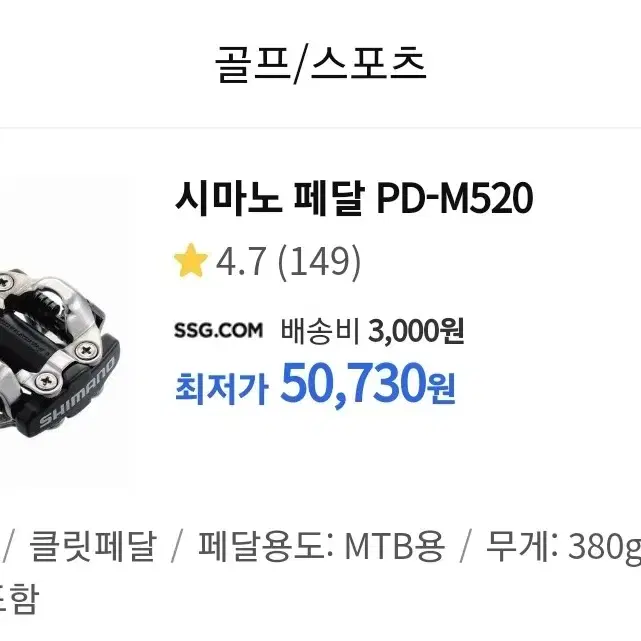Open the 4.7 rating score
641x641 pixels.
241,261
